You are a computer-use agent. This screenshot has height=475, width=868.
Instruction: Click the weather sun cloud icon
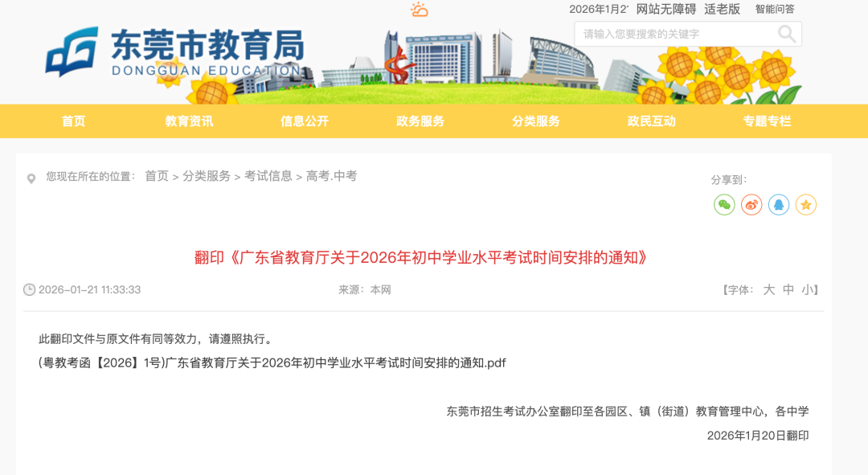point(419,10)
